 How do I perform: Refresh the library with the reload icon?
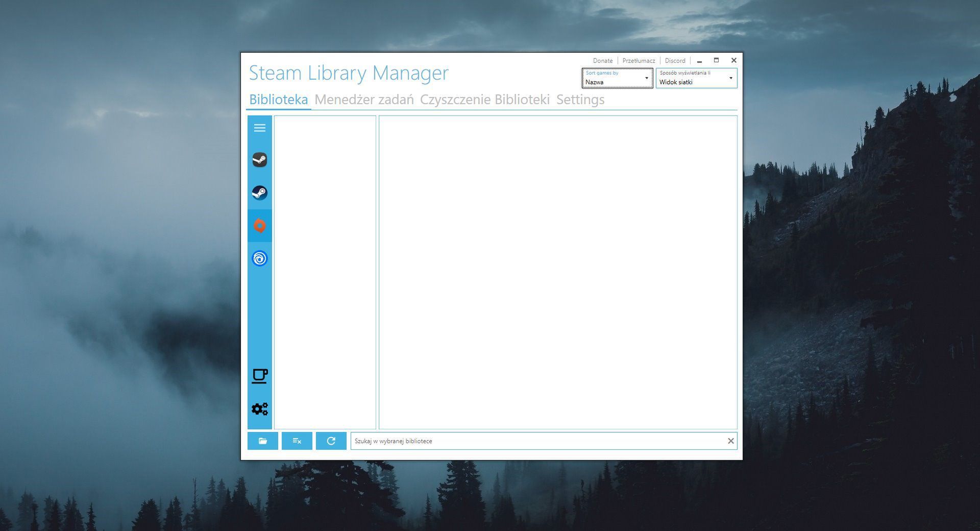[331, 441]
